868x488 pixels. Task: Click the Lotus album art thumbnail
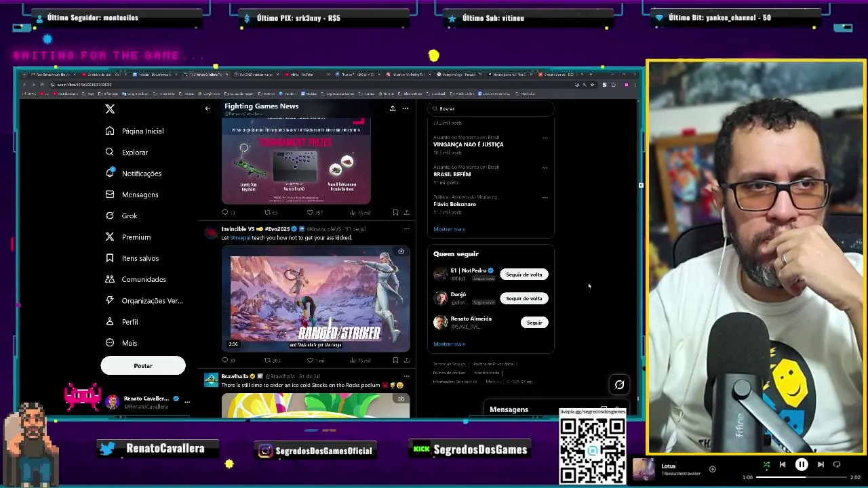644,469
